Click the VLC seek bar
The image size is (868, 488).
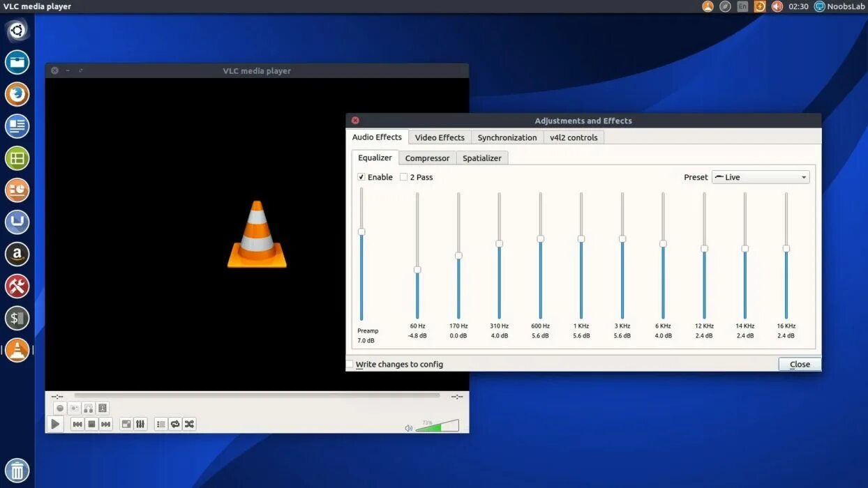pyautogui.click(x=257, y=395)
